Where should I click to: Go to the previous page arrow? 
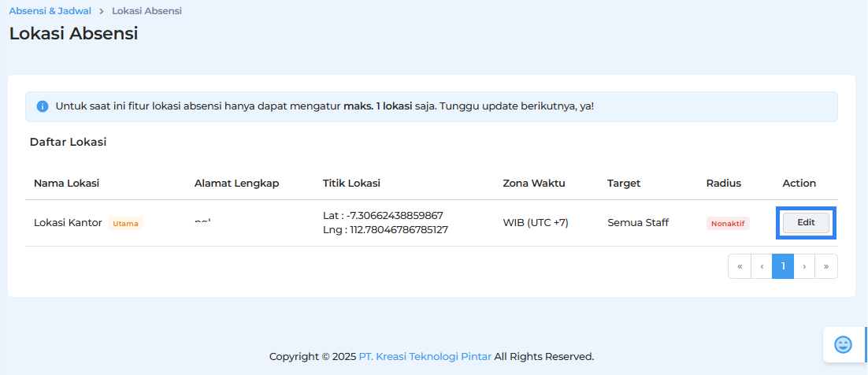(762, 266)
